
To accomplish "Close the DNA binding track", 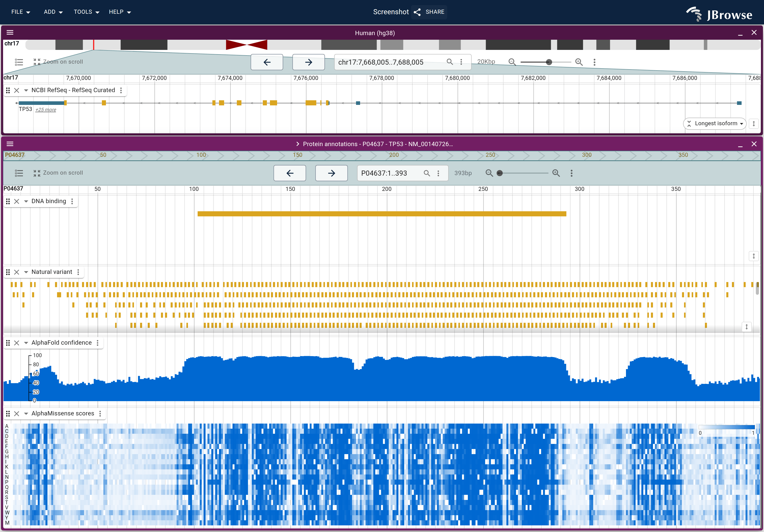I will point(17,201).
